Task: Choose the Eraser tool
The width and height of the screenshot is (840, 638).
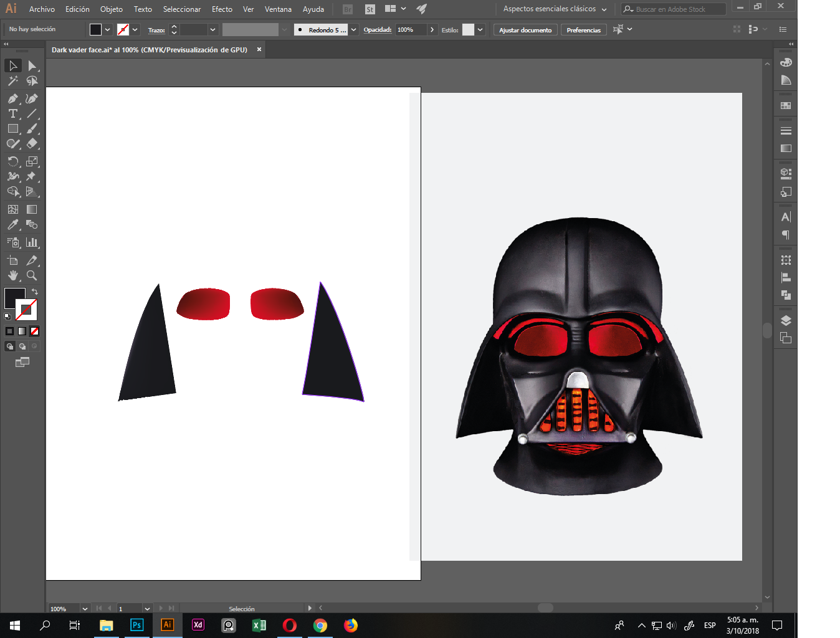Action: coord(32,143)
